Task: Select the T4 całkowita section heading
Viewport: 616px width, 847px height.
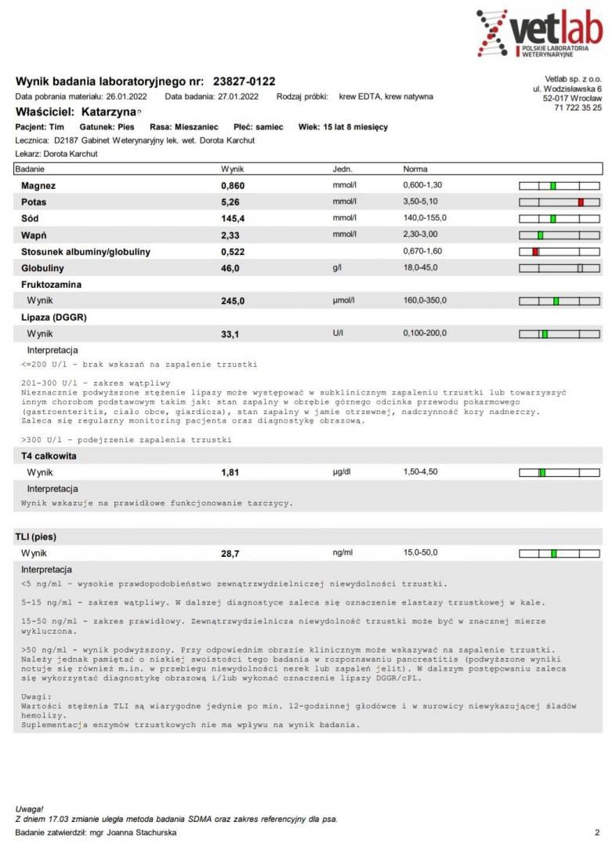Action: pos(49,456)
